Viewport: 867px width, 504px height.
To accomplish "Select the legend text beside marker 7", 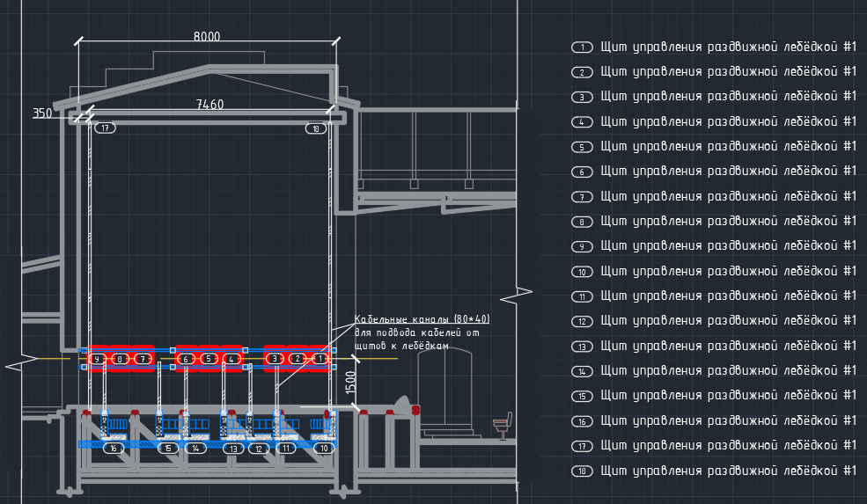I will coord(728,196).
